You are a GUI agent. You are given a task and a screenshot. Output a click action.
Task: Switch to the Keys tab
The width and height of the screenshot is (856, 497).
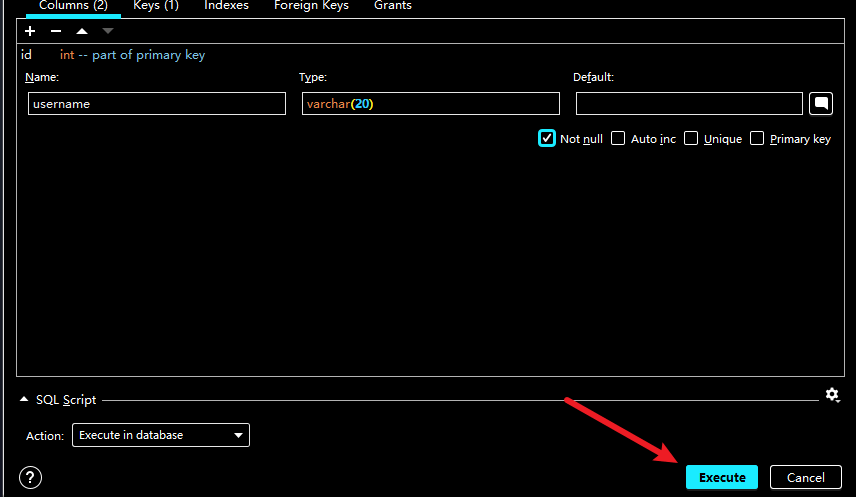click(x=156, y=6)
